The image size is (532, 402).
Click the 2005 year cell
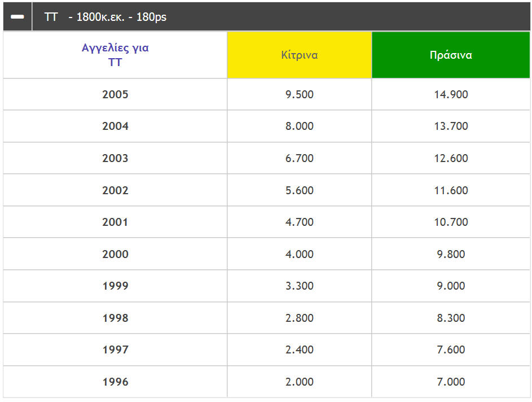pyautogui.click(x=115, y=94)
